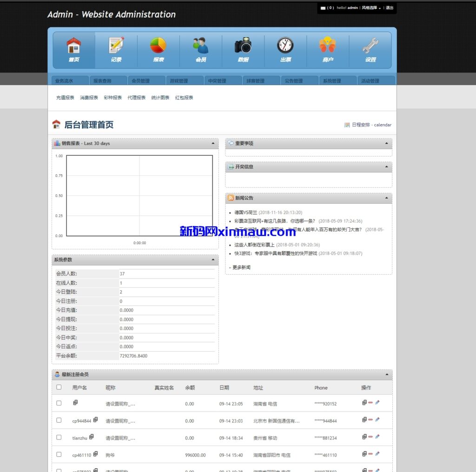Viewport: 476px width, 472px height.
Task: Switch to the 会员管理 tab
Action: [x=140, y=81]
